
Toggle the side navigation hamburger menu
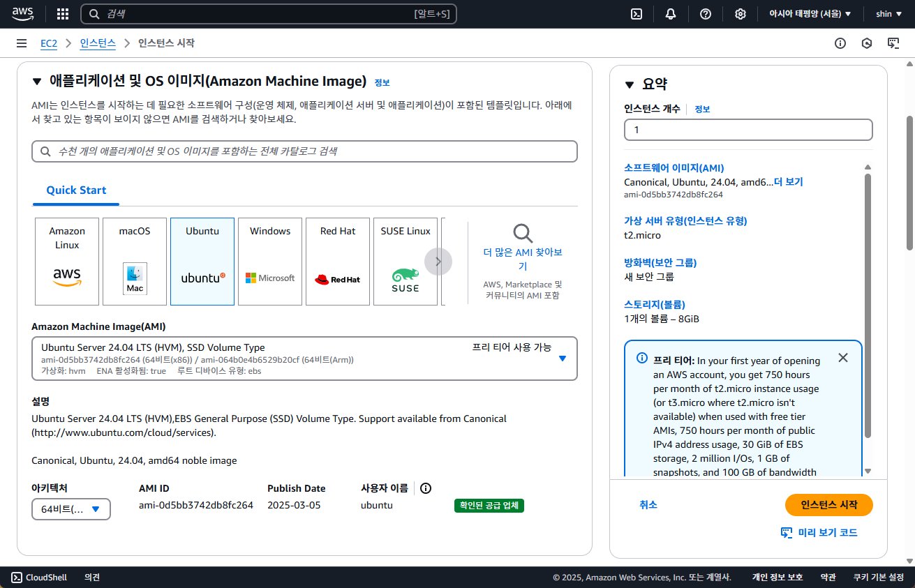click(x=22, y=43)
